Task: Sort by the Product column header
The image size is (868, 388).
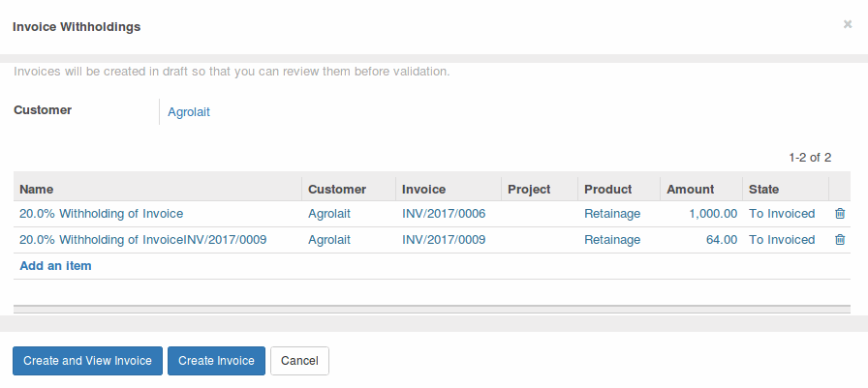Action: click(x=619, y=189)
